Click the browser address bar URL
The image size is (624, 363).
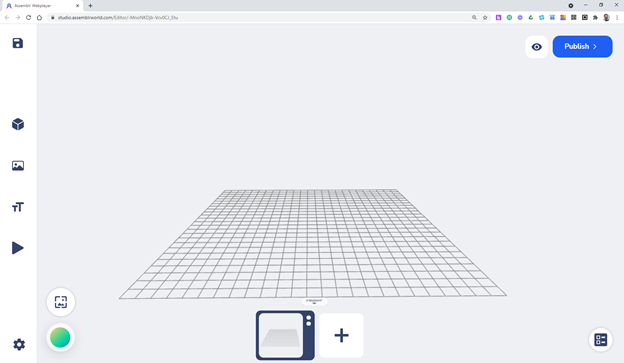tap(118, 18)
